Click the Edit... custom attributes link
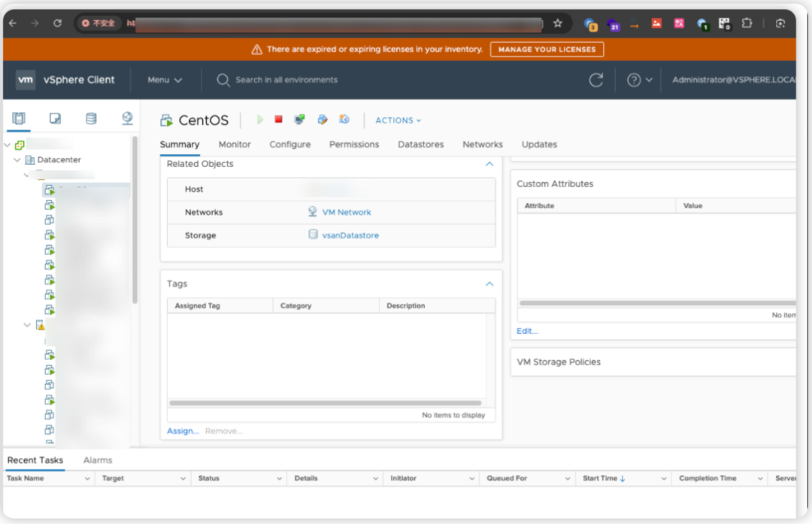Screen dimensions: 812x524 [527, 331]
